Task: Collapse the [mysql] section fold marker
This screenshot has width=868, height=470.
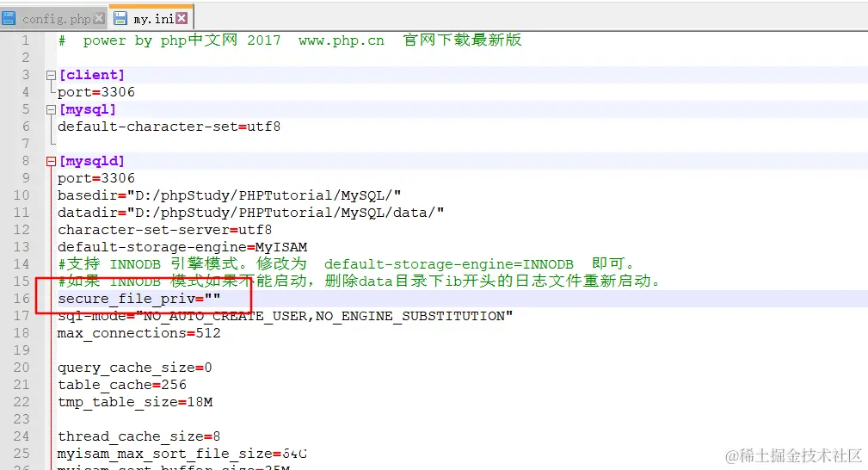Action: [x=51, y=109]
